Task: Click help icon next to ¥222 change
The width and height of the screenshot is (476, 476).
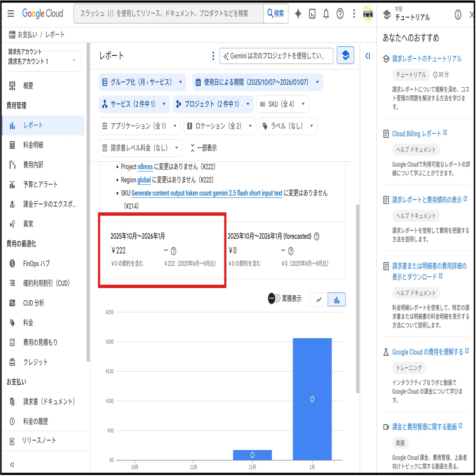Action: 174,251
